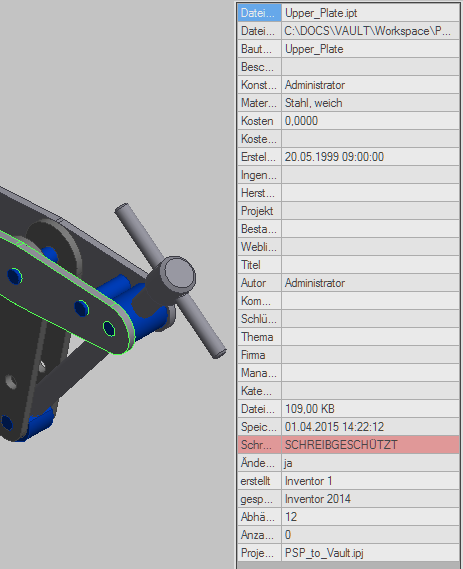The height and width of the screenshot is (569, 463).
Task: Select the creation date 20.05.1999 cell
Action: click(370, 157)
